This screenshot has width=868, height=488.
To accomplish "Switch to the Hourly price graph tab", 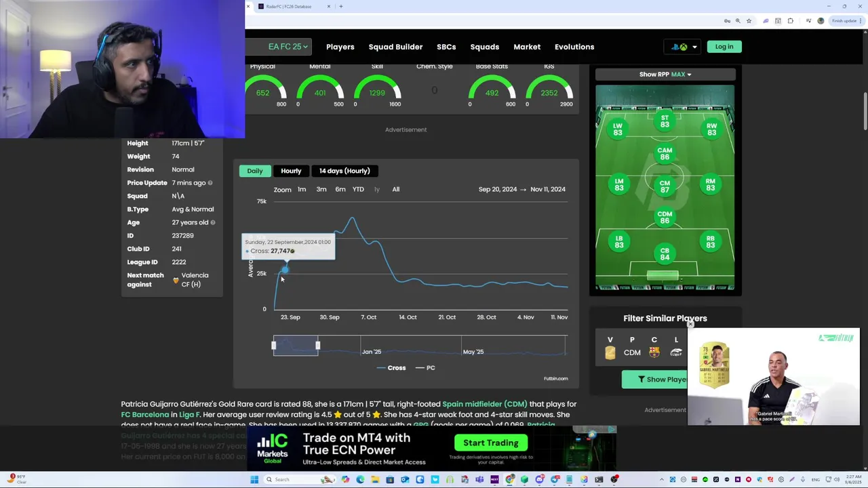I will coord(291,171).
